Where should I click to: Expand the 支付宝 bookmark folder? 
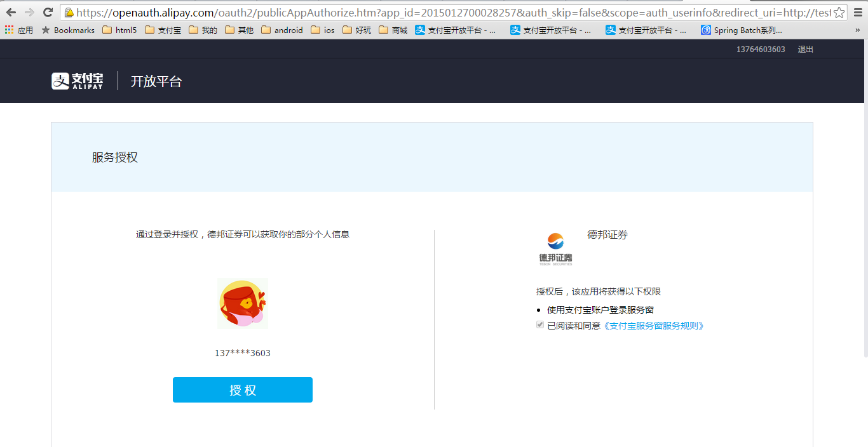[163, 30]
